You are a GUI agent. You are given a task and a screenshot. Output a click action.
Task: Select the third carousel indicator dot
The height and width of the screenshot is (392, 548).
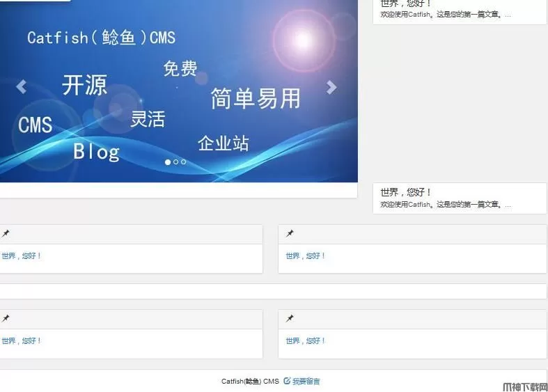pyautogui.click(x=184, y=162)
